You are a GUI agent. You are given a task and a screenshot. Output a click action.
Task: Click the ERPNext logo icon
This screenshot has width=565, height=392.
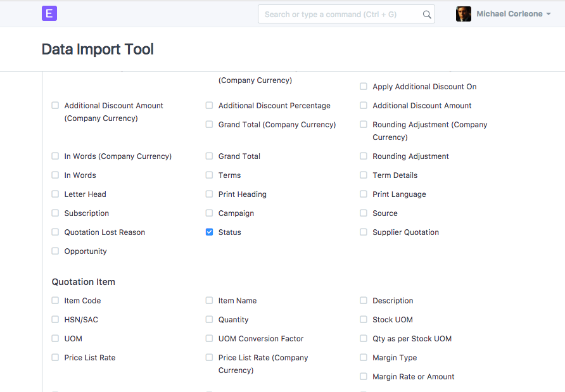(x=49, y=13)
